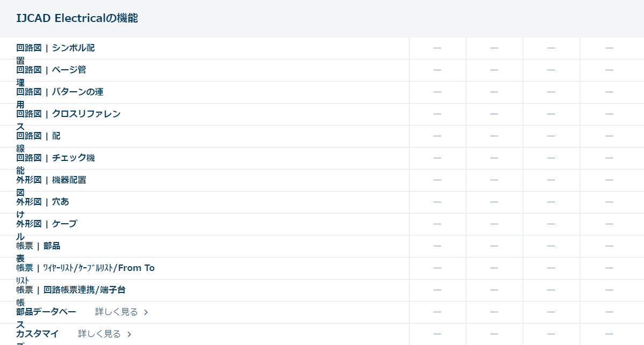Select the 回路図 | シンボル配置 row label
This screenshot has height=345, width=644.
[55, 48]
